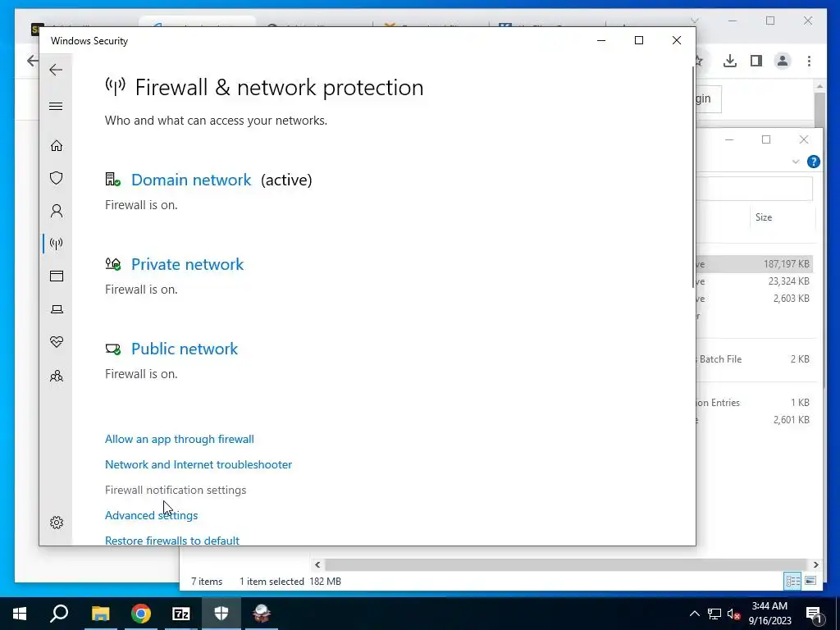Open File Explorer help icon
The image size is (840, 630).
(813, 162)
